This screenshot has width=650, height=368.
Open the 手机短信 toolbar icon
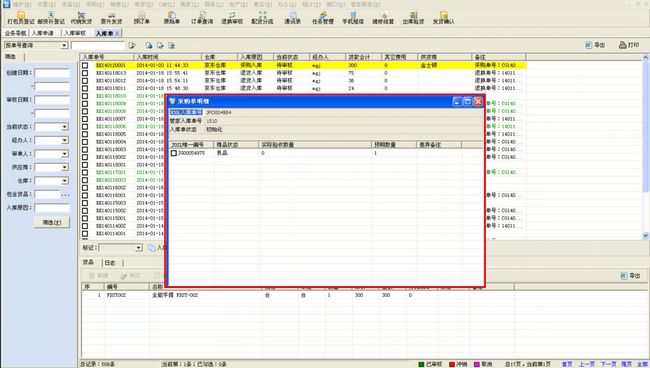[353, 17]
